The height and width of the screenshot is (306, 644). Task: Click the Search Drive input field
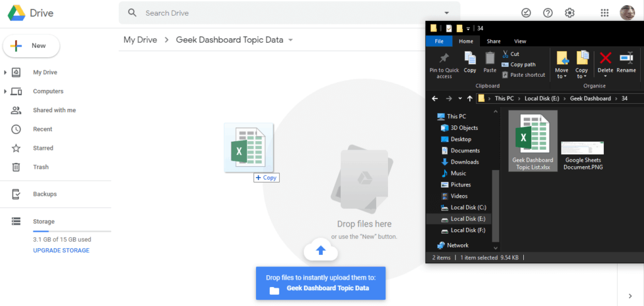tap(283, 13)
